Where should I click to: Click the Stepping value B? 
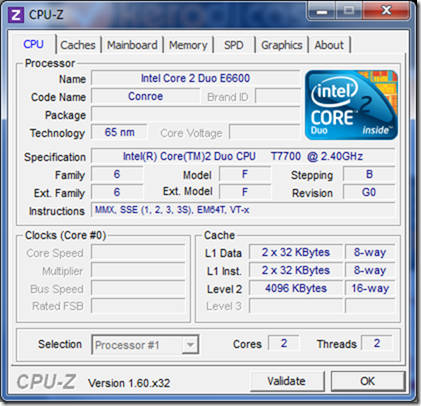369,174
